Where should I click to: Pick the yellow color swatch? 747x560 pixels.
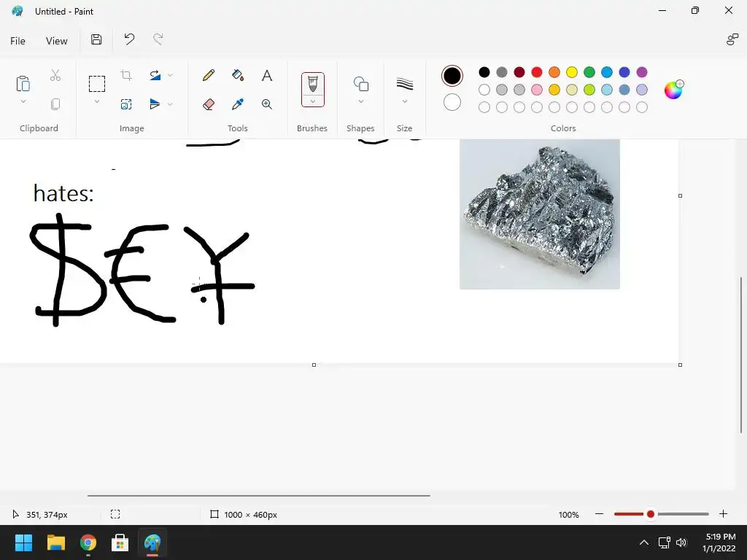[572, 72]
